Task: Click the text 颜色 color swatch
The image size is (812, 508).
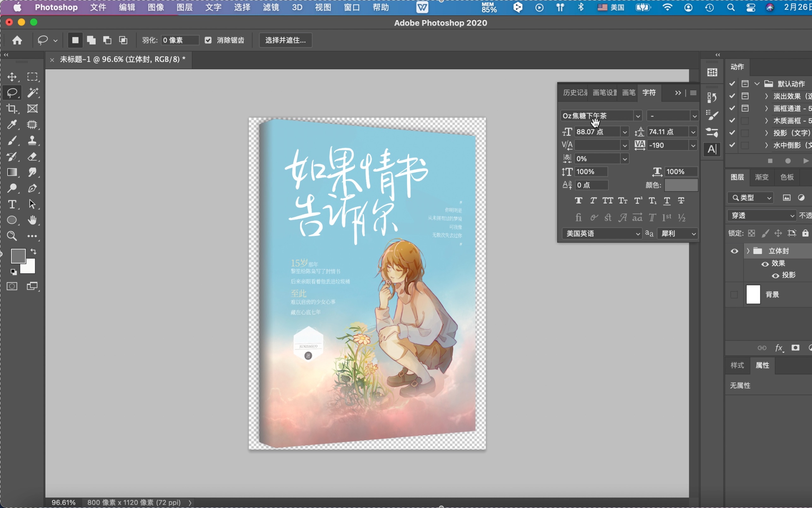Action: pyautogui.click(x=681, y=185)
